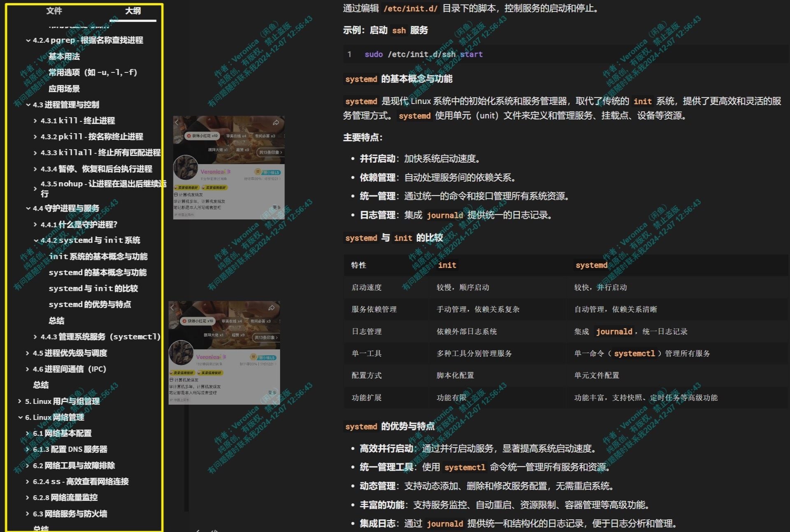Expand 4.5 进程优先级与调度 section arrow
The width and height of the screenshot is (790, 532).
[x=28, y=353]
